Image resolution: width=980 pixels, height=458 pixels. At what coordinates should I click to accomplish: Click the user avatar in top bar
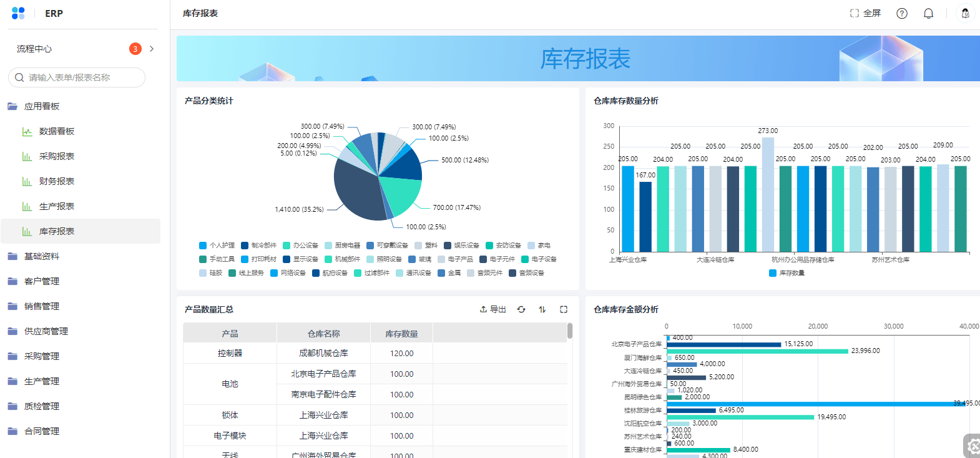pos(965,13)
